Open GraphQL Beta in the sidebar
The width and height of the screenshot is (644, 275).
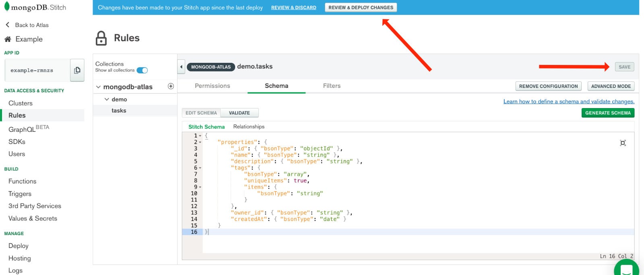coord(29,129)
